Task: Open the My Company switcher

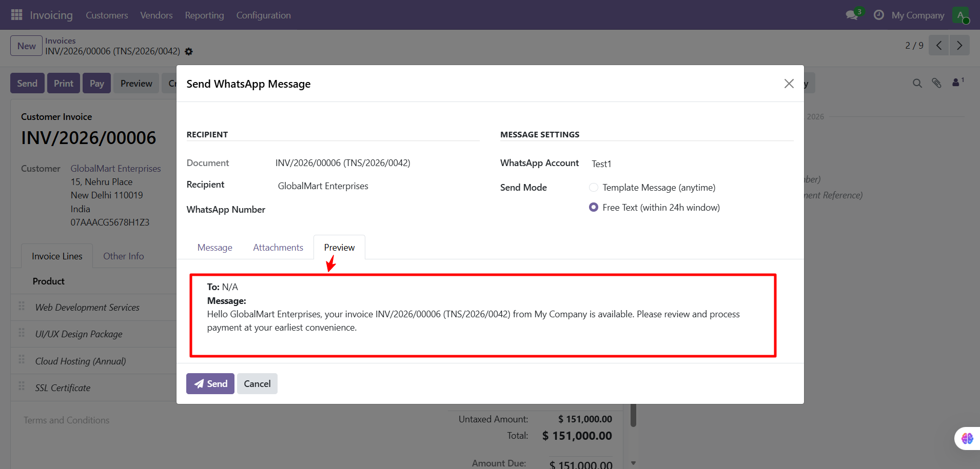Action: click(917, 15)
